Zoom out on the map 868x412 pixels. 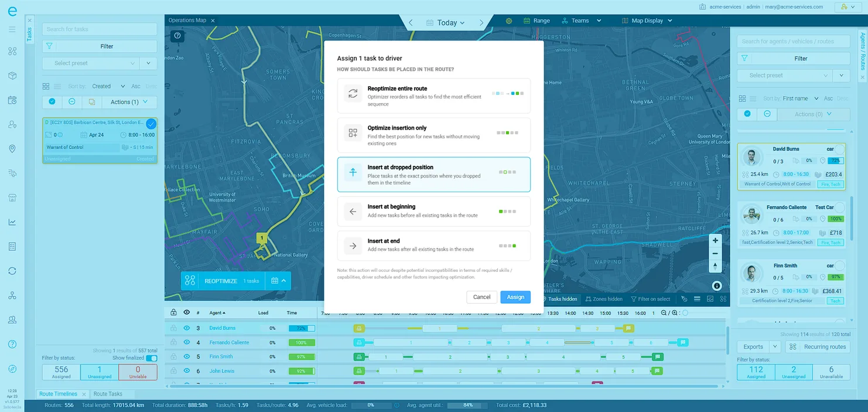coord(715,253)
